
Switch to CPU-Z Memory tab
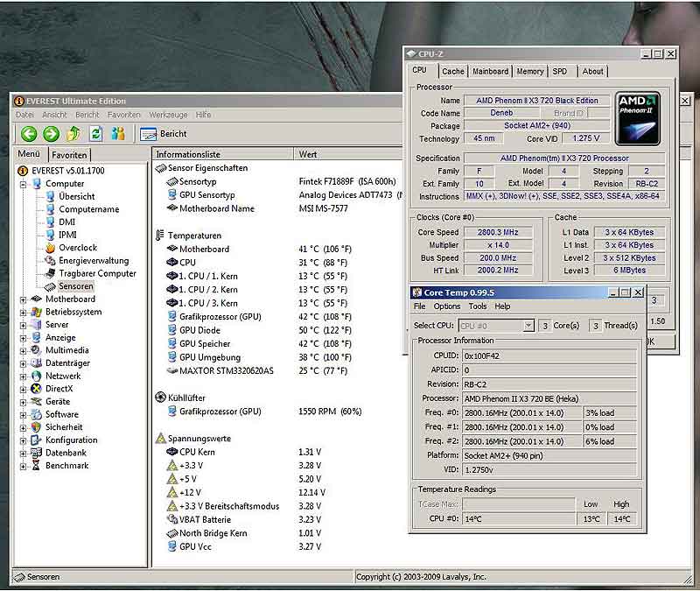(530, 71)
